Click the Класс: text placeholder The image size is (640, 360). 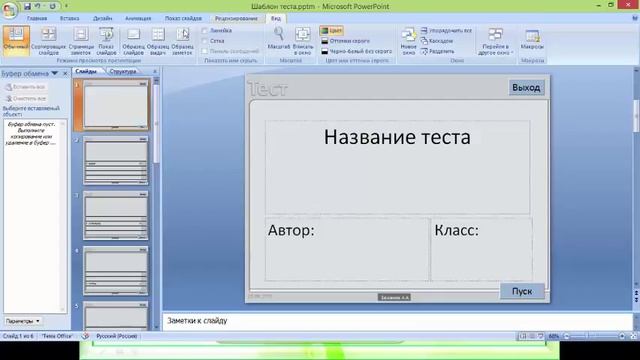pos(482,249)
